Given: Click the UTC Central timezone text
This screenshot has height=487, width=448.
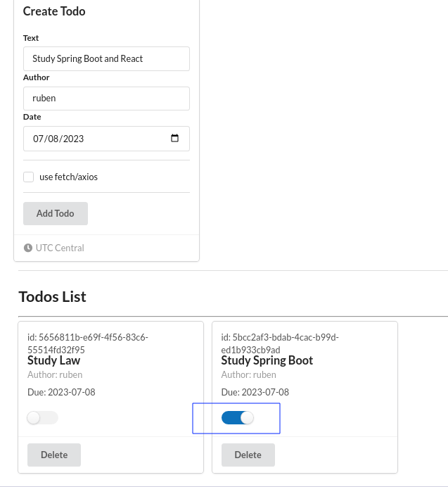Looking at the screenshot, I should click(x=60, y=248).
